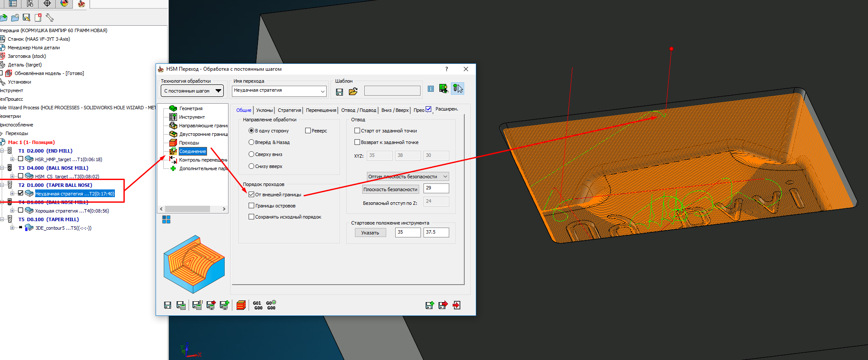Check the HSR_HMP_target operation checkbox
868x360 pixels.
21,159
